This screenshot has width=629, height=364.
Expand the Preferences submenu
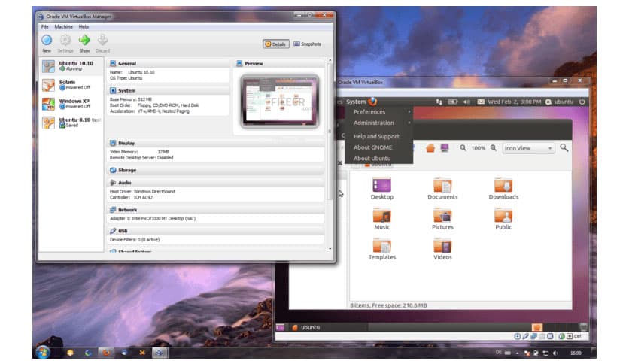(x=379, y=112)
